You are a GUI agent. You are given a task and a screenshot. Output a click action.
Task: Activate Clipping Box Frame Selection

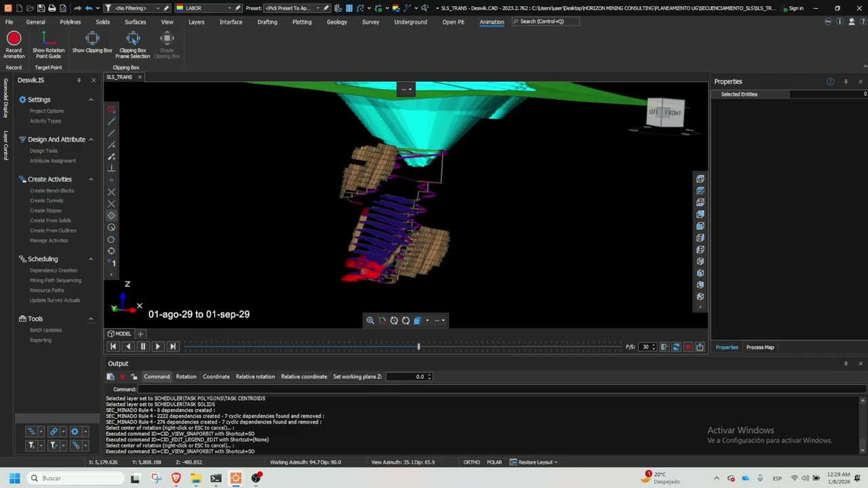pyautogui.click(x=133, y=45)
